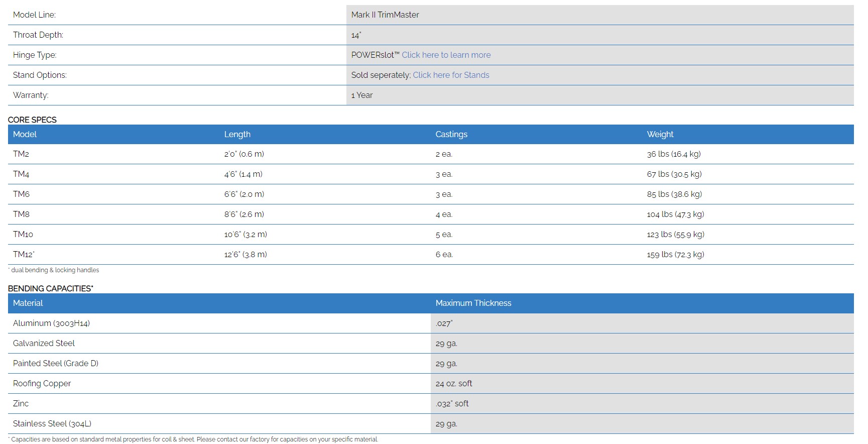
Task: Select the length 4'6" (1.4 m) cell
Action: [x=243, y=174]
